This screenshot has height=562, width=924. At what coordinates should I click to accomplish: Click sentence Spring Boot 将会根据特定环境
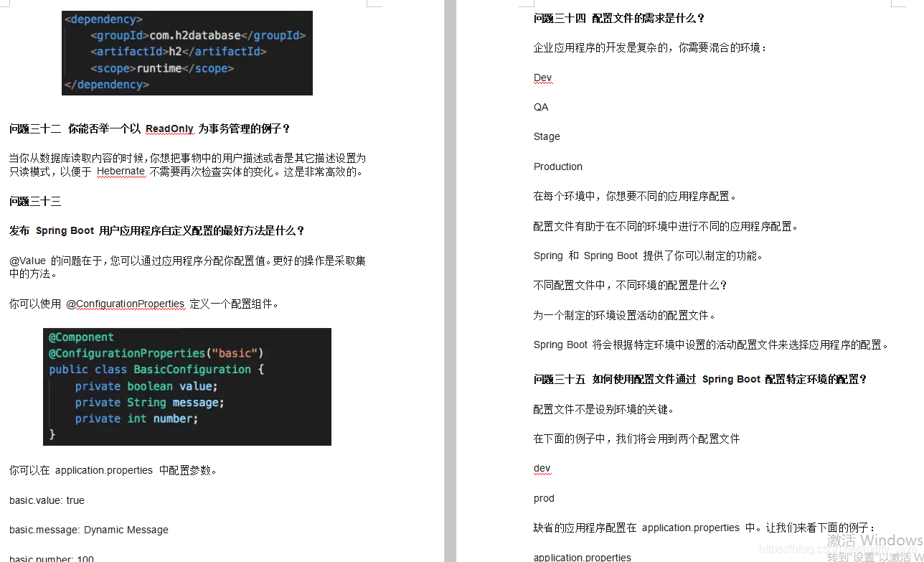click(x=712, y=345)
